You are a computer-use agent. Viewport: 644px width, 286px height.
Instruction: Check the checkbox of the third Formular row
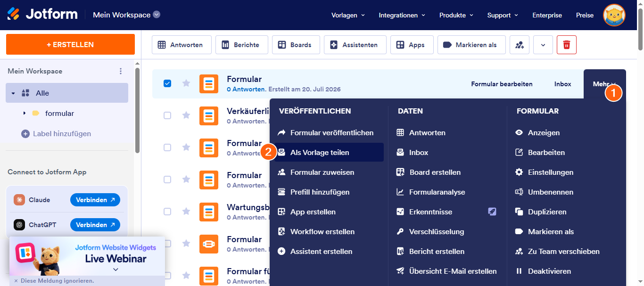pos(167,147)
